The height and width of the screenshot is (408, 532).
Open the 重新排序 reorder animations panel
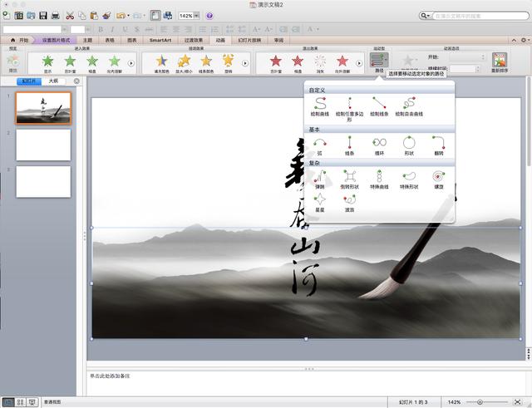click(x=500, y=63)
